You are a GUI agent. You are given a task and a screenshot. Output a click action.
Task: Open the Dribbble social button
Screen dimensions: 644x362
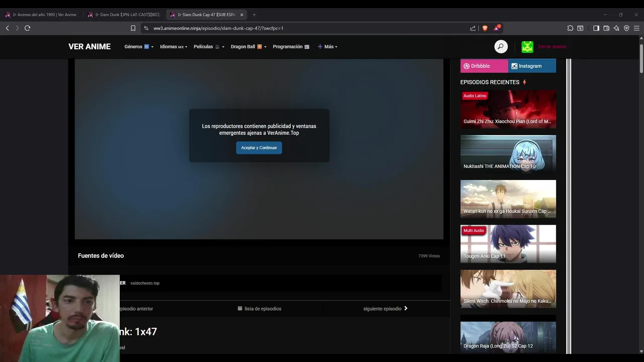(484, 66)
